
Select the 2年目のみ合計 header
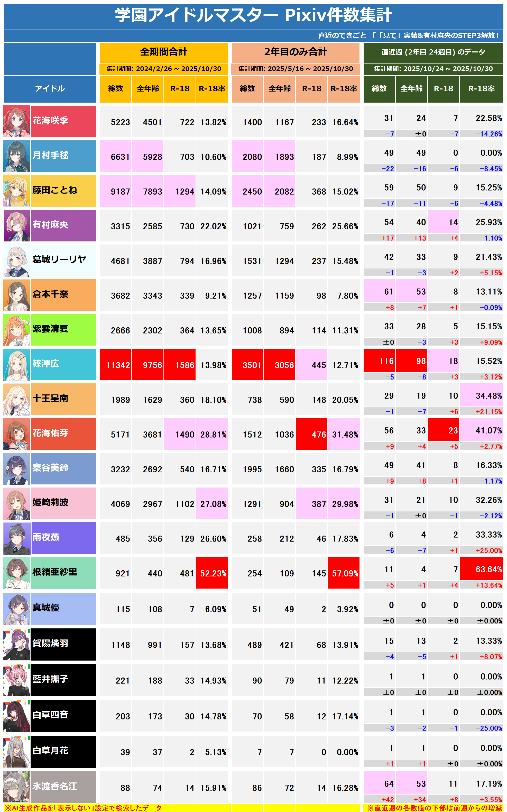click(296, 52)
